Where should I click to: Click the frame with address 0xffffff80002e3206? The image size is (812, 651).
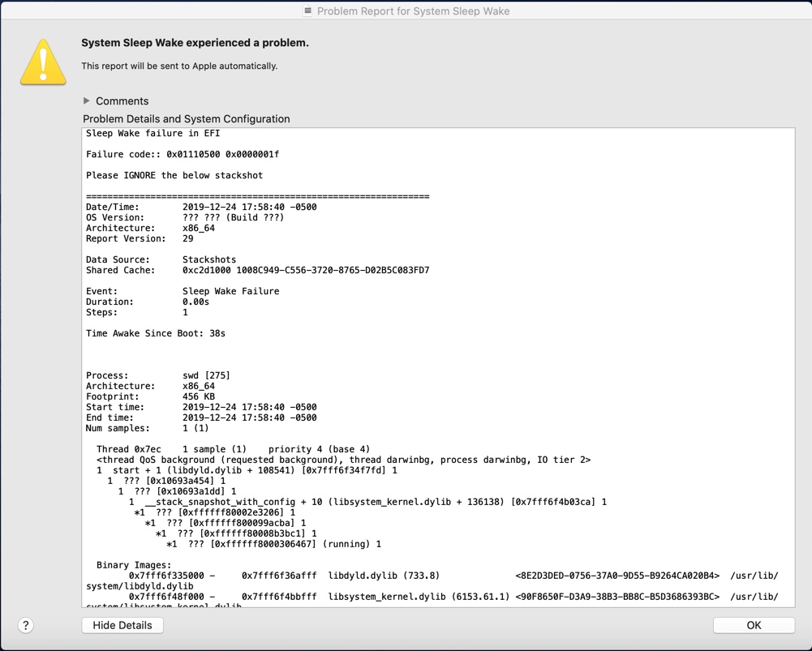point(214,513)
